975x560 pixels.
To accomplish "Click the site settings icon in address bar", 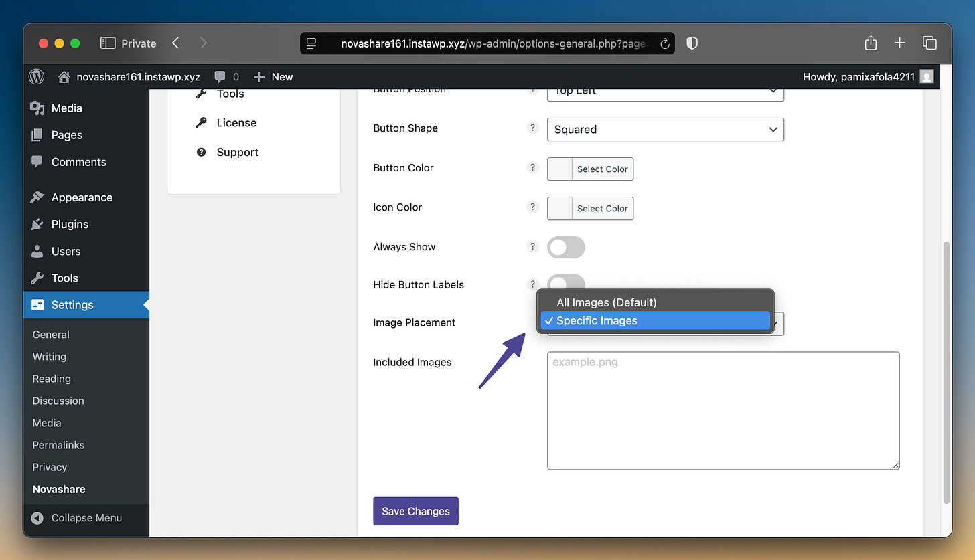I will 311,44.
